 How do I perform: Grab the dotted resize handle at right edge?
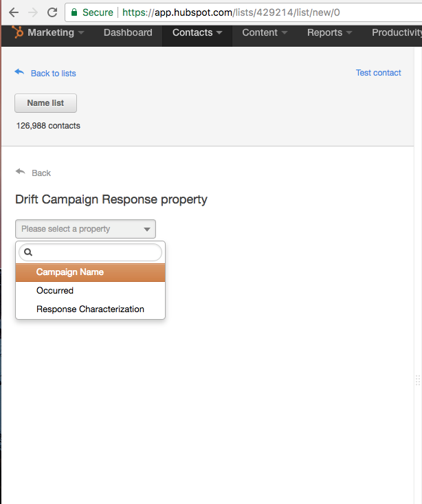pyautogui.click(x=418, y=380)
